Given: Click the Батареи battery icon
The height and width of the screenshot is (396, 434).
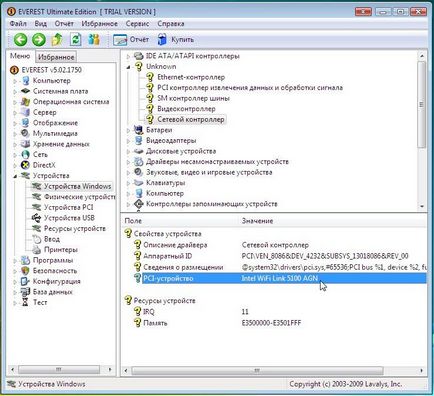Looking at the screenshot, I should [x=139, y=130].
